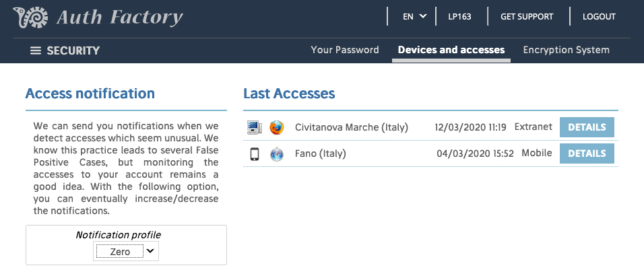Click the desktop computer device icon
The width and height of the screenshot is (644, 276).
(x=254, y=127)
